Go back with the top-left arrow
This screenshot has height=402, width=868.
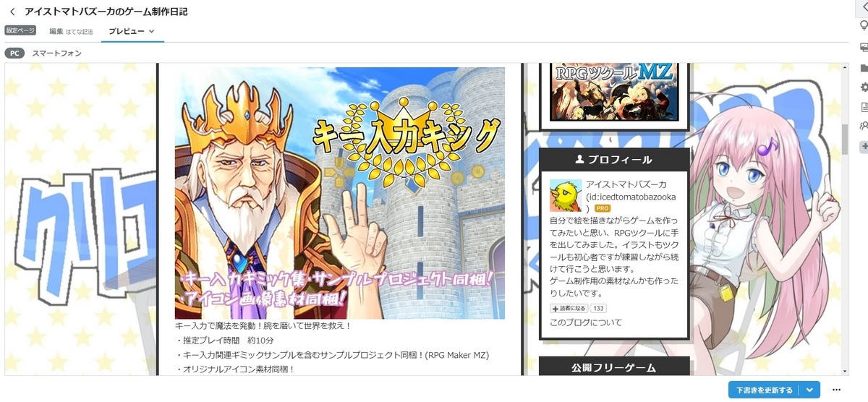12,12
